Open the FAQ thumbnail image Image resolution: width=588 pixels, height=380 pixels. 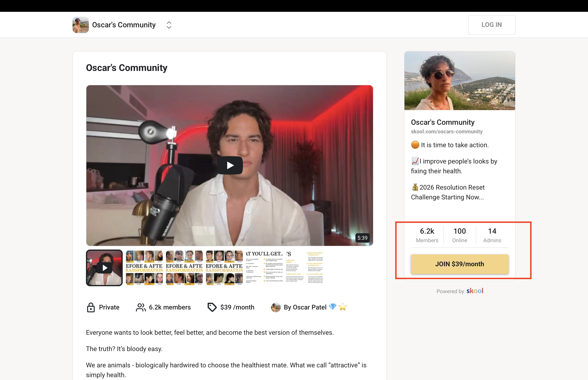tap(304, 268)
